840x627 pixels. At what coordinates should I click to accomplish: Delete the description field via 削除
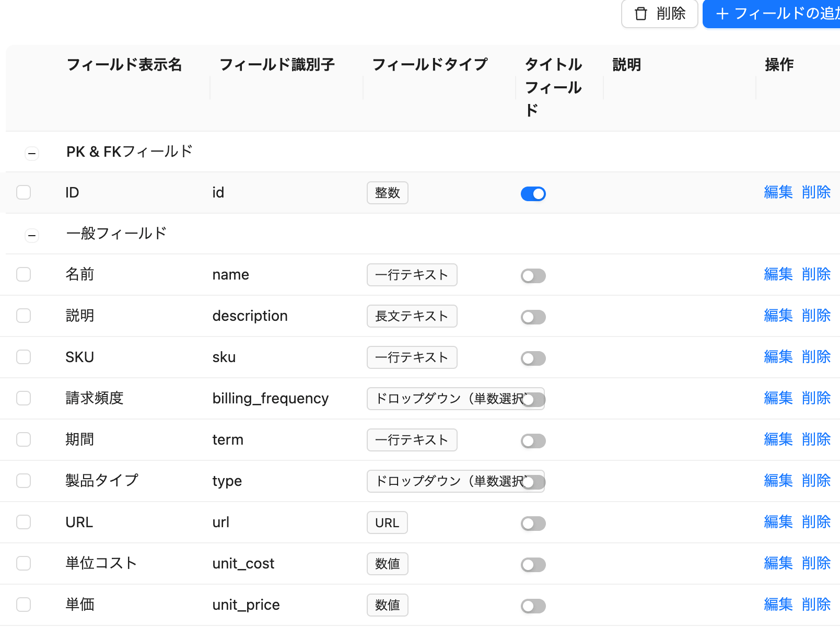point(816,316)
